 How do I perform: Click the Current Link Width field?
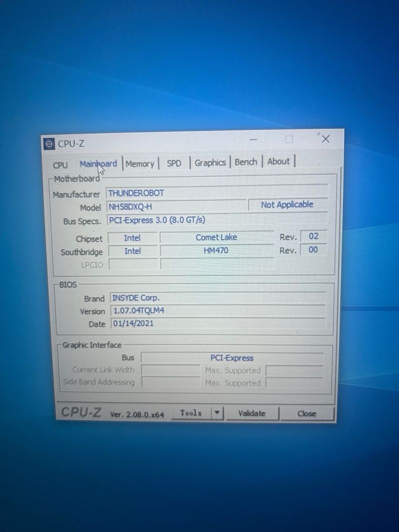170,370
